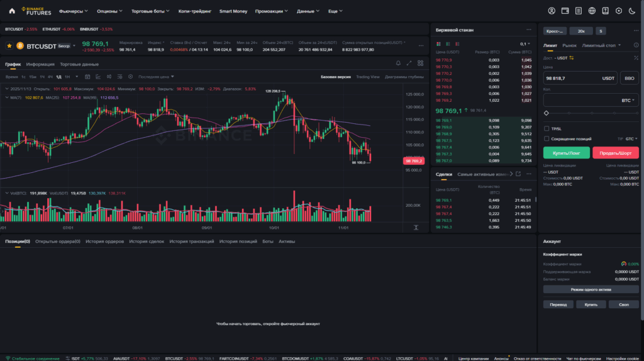Expand the Фьючерсы menu
644x361 pixels.
73,11
